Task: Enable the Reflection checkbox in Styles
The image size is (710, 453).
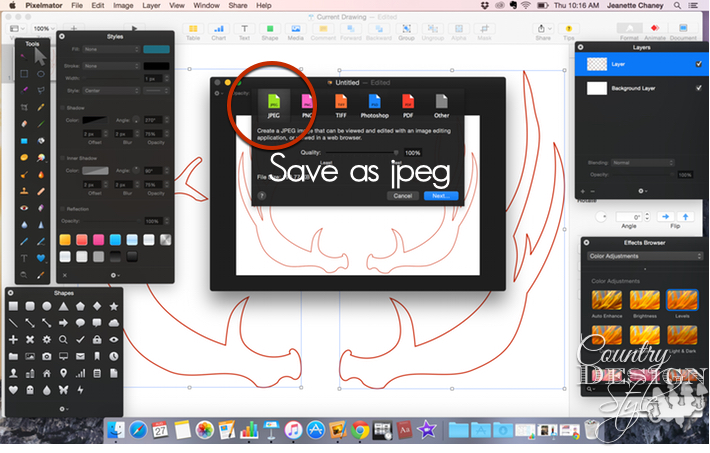Action: pyautogui.click(x=63, y=210)
